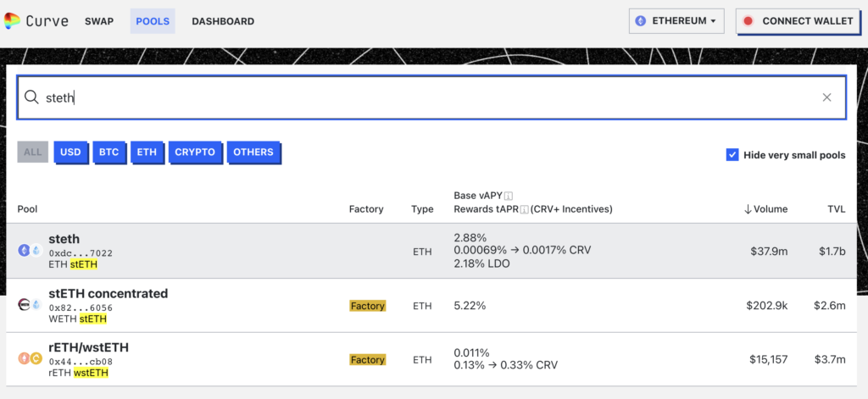Click the $2.6m TVL value
This screenshot has height=399, width=868.
click(x=830, y=305)
